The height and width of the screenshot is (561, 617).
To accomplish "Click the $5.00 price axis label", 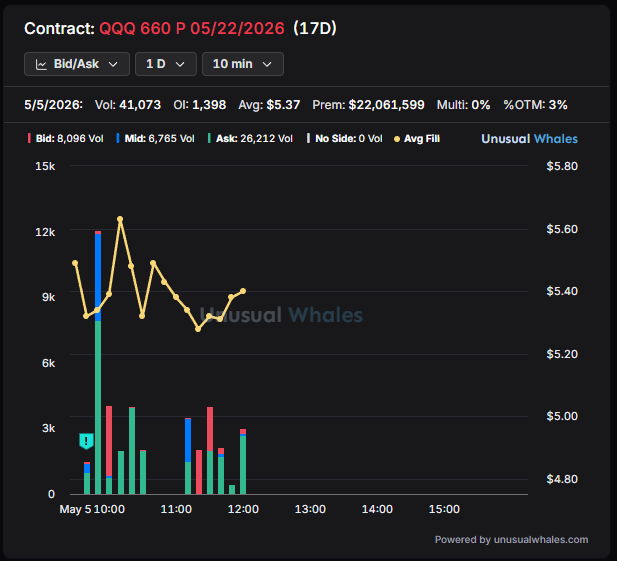I will (x=562, y=416).
